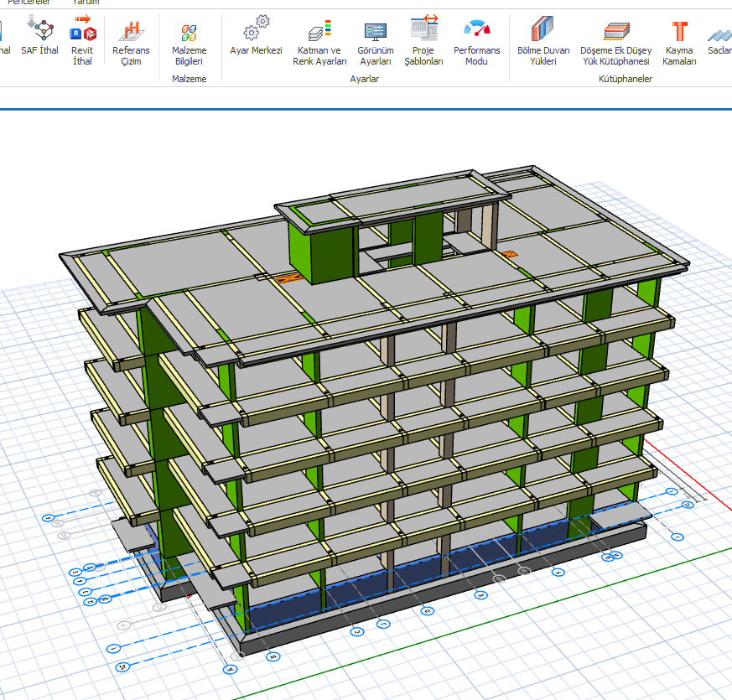Open Malzeme Bilgileri material info
Viewport: 732px width, 700px height.
pos(189,33)
